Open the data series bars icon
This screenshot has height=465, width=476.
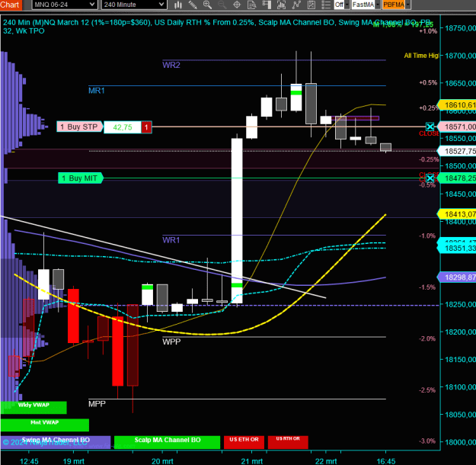[281, 5]
